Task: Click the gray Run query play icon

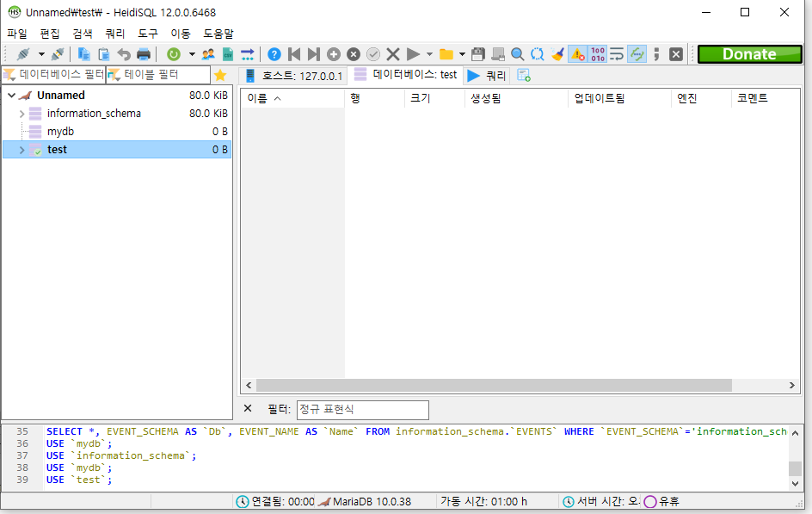Action: pos(413,54)
